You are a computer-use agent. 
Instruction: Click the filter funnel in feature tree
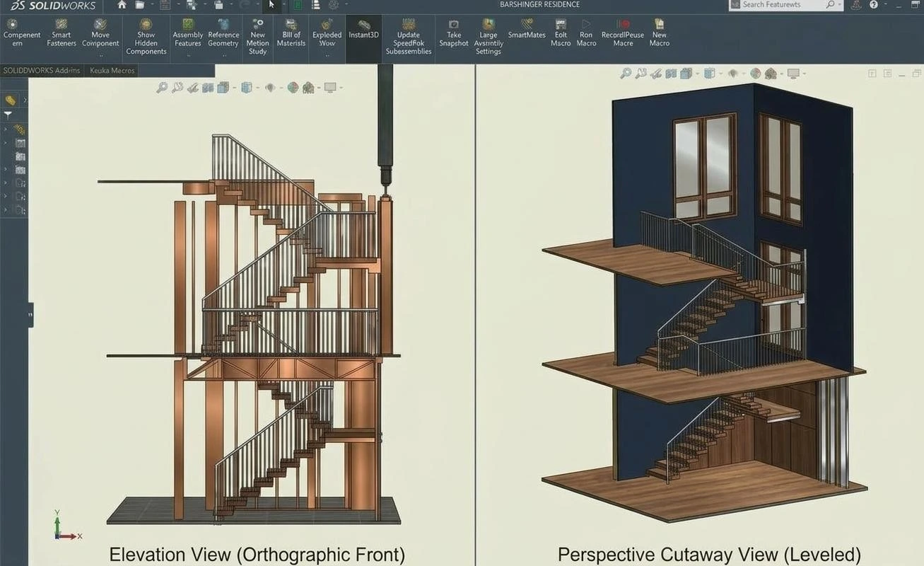[8, 114]
